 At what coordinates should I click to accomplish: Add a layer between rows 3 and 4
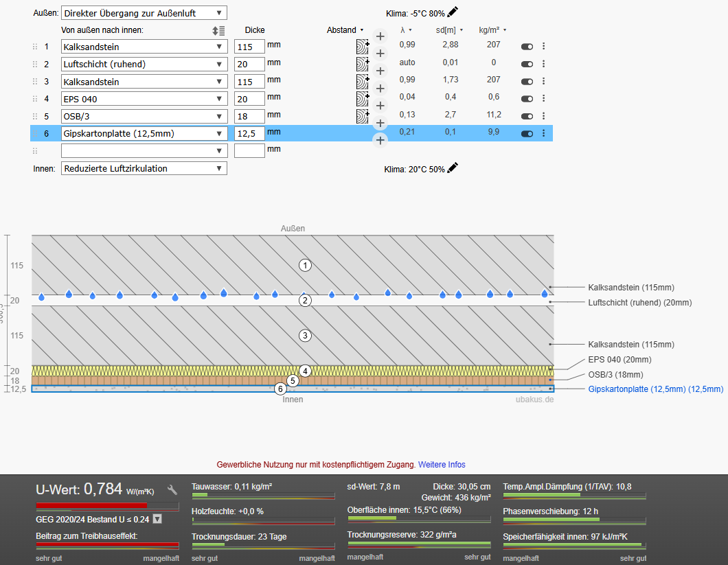pos(380,88)
